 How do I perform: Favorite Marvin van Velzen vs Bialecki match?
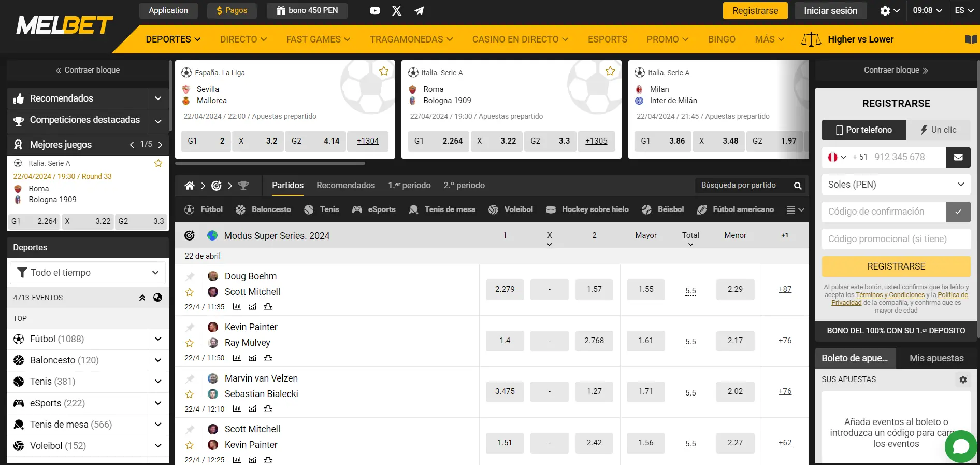190,394
